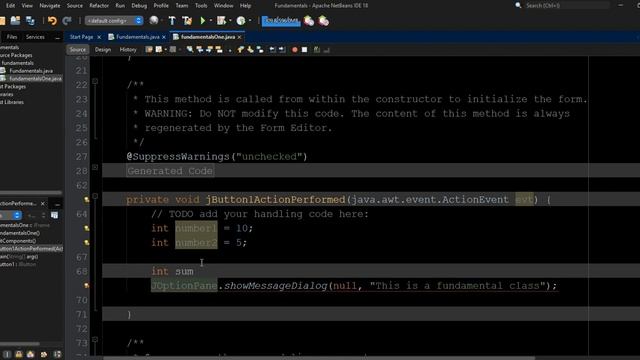Image resolution: width=640 pixels, height=360 pixels.
Task: Click the Redo arrow in the toolbar
Action: tap(67, 20)
